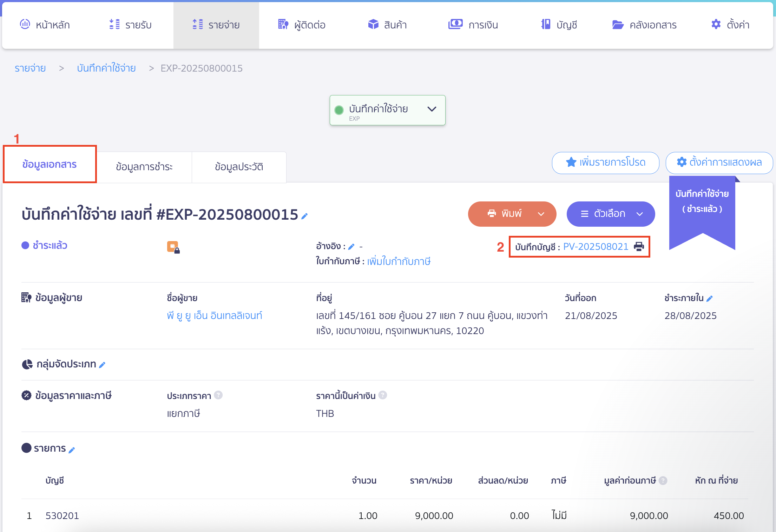The image size is (776, 532).
Task: Switch to the ข้อมูลเอกสาร tab
Action: (x=50, y=164)
